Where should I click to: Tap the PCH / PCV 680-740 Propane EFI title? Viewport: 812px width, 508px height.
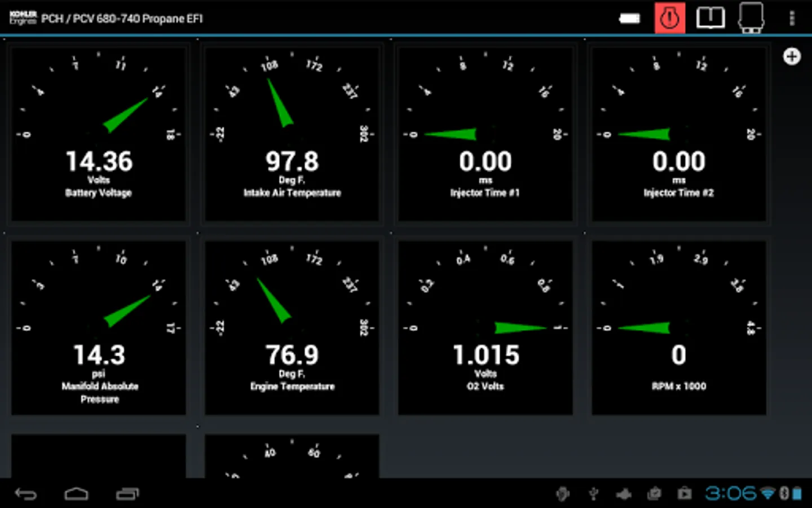(x=122, y=19)
